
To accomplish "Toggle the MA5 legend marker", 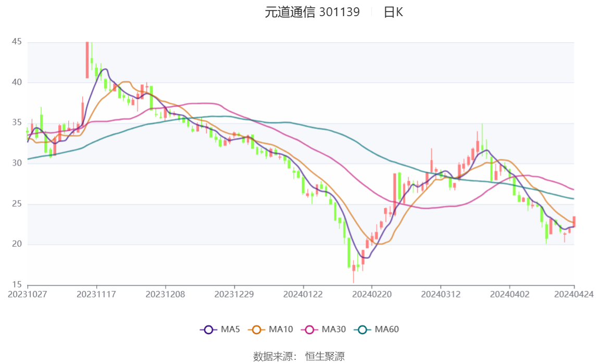I will (220, 329).
